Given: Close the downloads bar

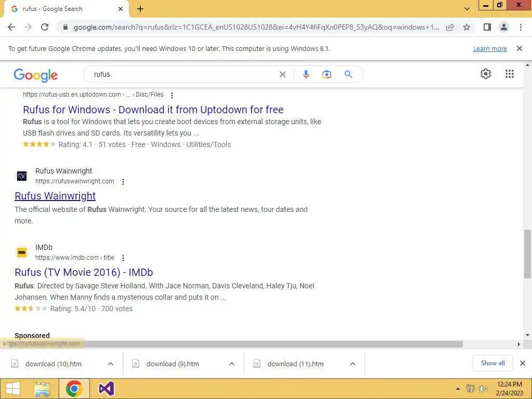Looking at the screenshot, I should (x=523, y=363).
